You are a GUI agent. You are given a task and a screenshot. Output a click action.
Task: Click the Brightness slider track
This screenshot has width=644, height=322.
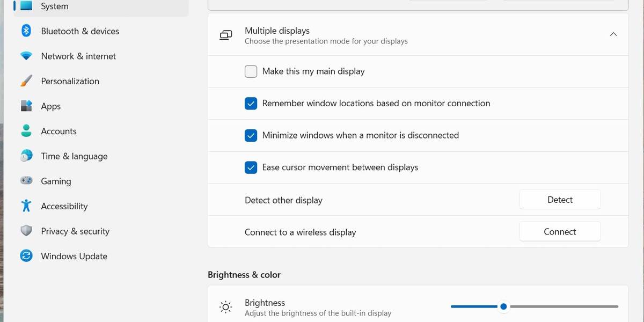(563, 306)
